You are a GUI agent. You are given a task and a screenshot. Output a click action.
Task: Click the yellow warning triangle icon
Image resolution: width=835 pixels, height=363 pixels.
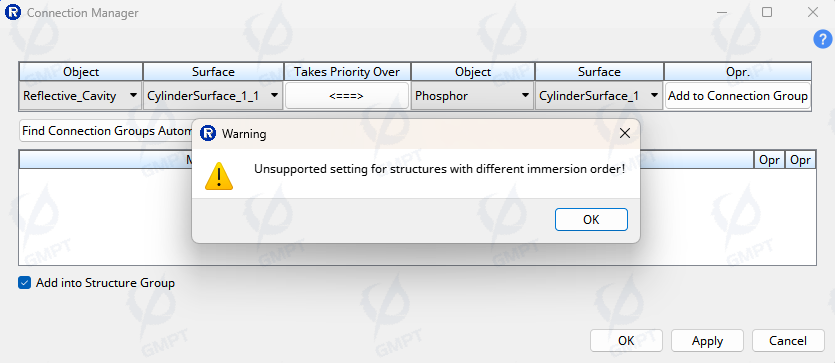219,176
